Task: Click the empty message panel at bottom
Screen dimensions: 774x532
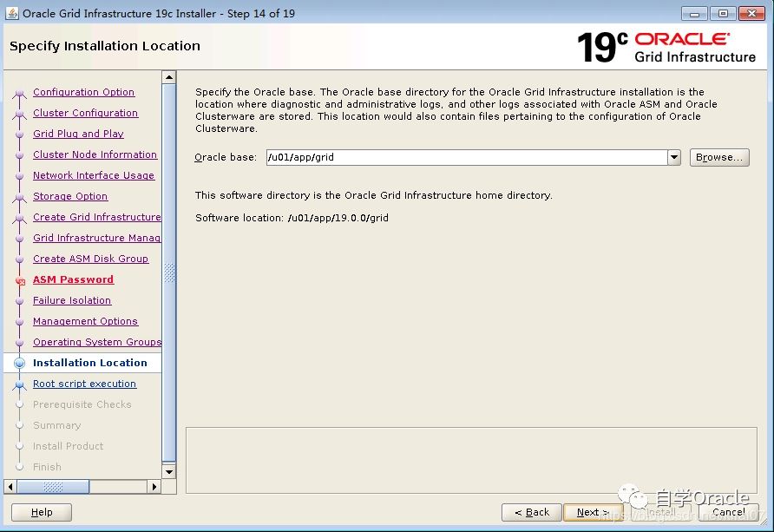Action: pos(471,461)
